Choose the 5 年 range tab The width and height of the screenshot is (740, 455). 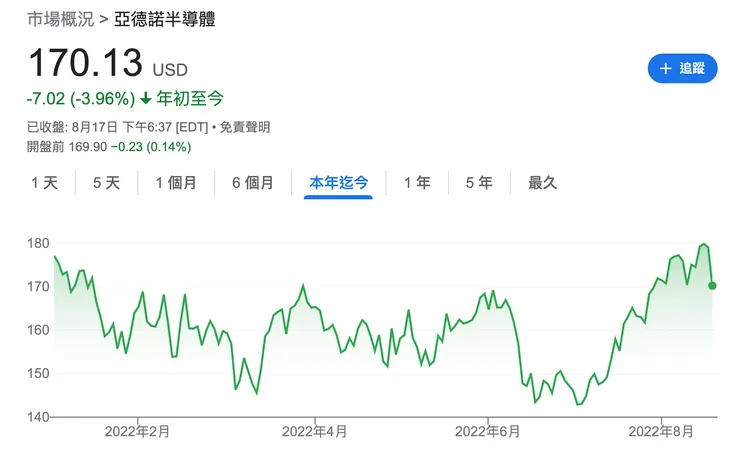click(x=479, y=183)
